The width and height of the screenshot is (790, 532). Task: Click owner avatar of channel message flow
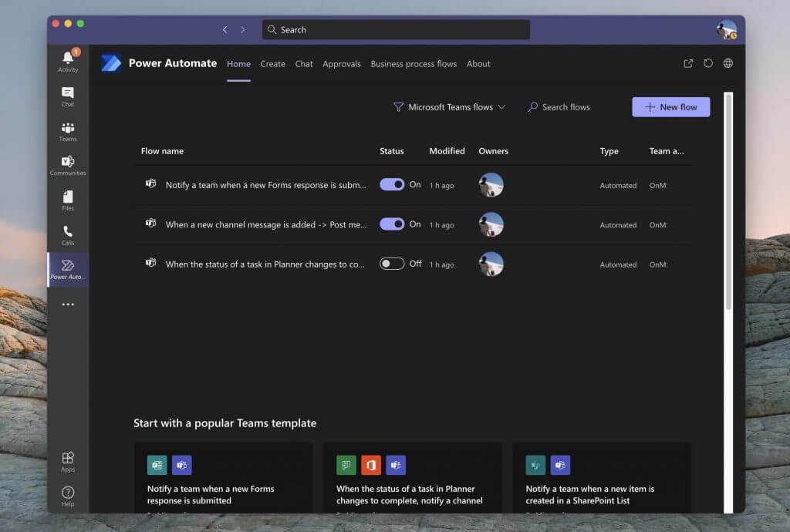[491, 224]
